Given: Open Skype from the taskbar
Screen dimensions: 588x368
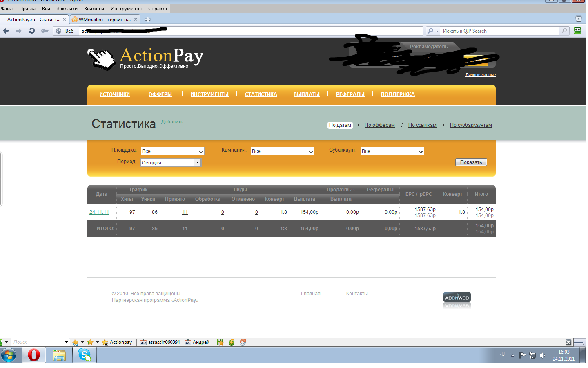Looking at the screenshot, I should click(x=85, y=355).
